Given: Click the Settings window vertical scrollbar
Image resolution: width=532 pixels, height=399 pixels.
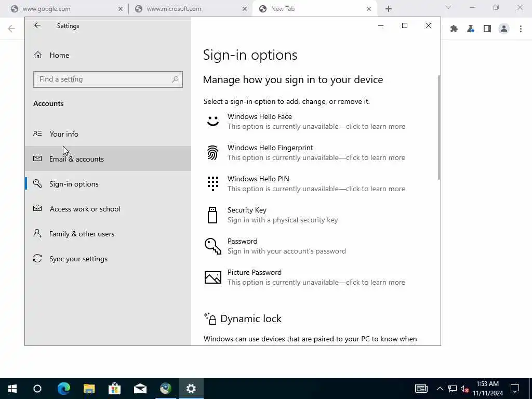Looking at the screenshot, I should pyautogui.click(x=438, y=128).
